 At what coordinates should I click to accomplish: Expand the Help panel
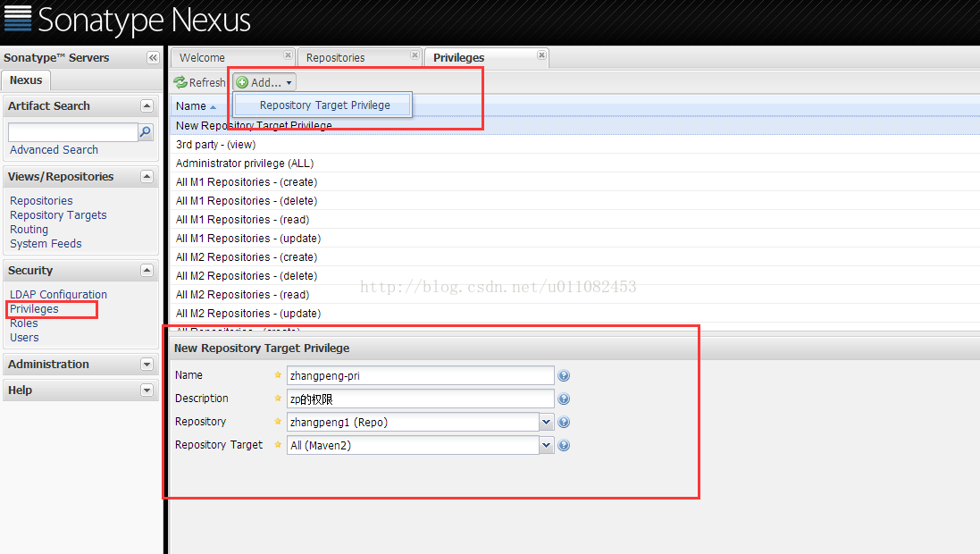coord(147,390)
